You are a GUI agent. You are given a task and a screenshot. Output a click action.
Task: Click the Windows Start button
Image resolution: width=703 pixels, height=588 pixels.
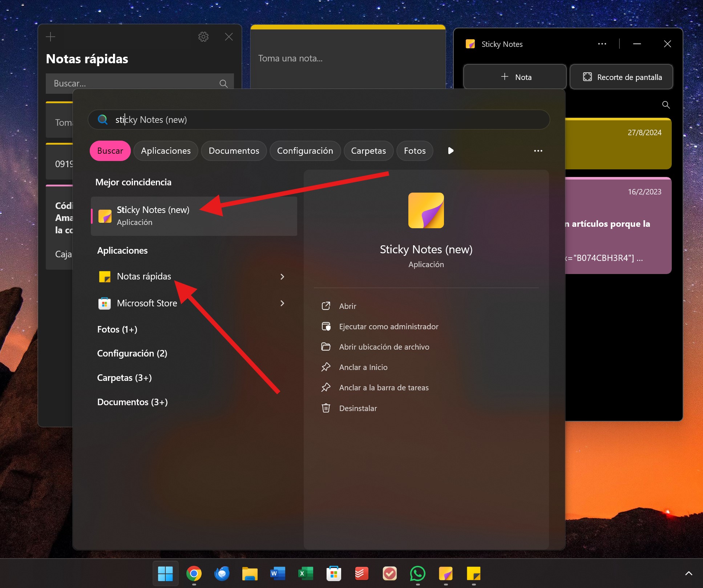pyautogui.click(x=166, y=574)
